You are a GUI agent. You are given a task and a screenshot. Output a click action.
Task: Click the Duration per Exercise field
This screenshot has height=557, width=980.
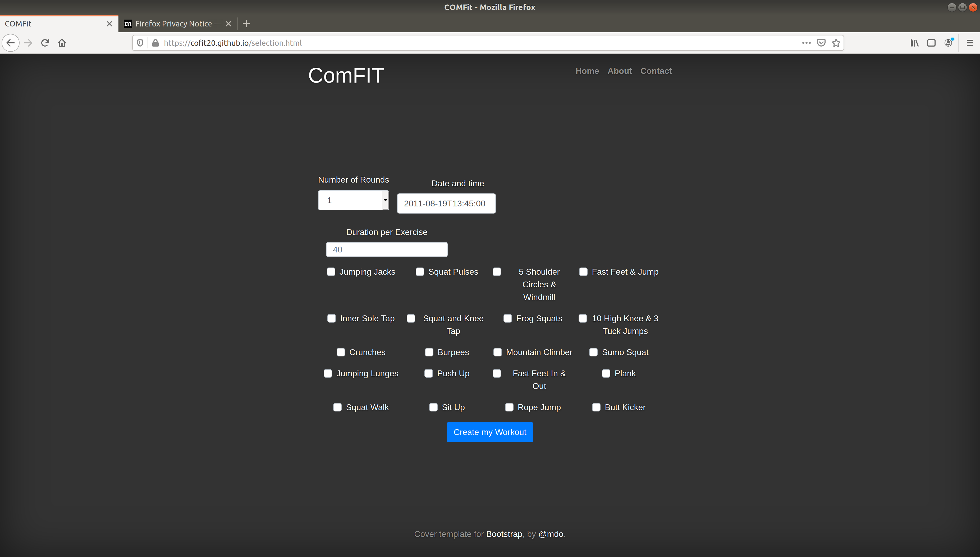click(x=386, y=250)
